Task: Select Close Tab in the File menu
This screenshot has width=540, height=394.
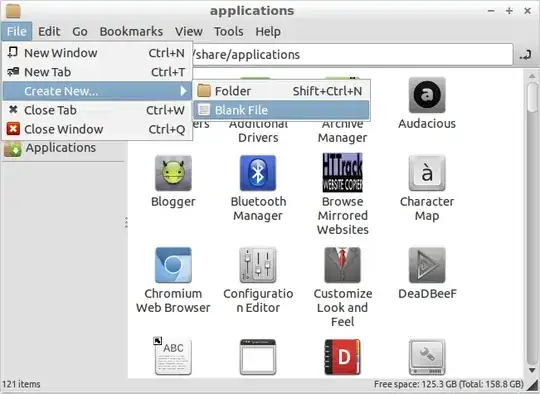Action: 96,110
